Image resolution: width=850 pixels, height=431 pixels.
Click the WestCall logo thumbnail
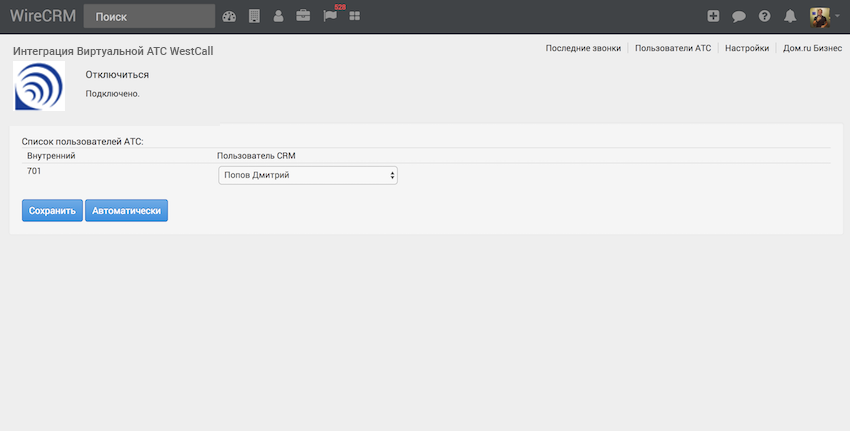[39, 86]
